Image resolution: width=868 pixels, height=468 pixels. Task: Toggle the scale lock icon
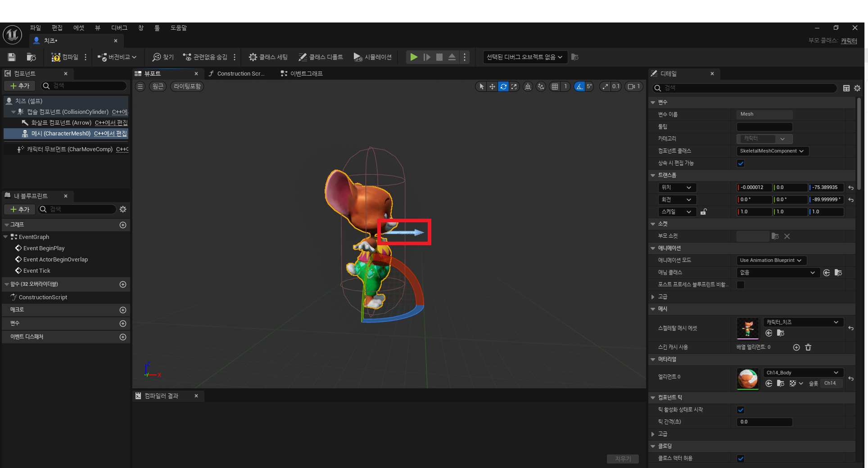704,212
